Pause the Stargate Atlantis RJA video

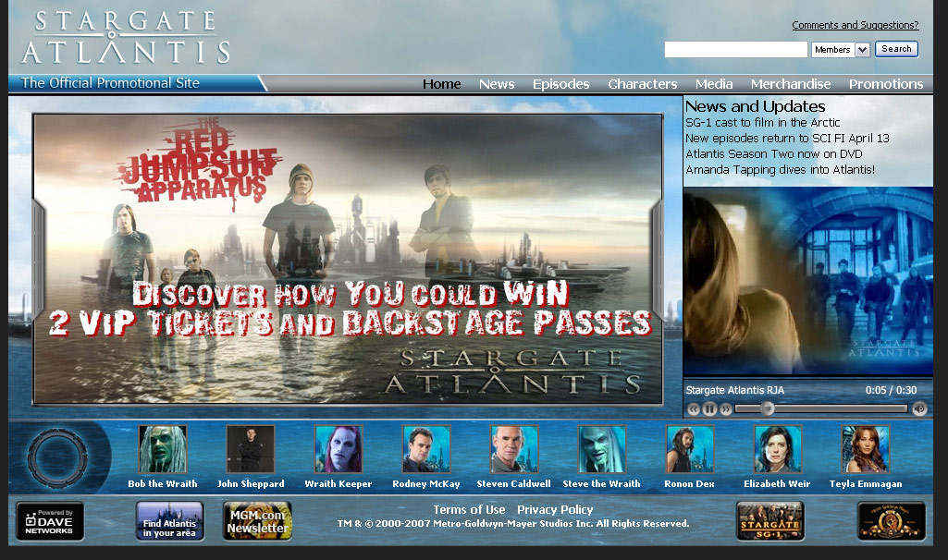point(709,408)
